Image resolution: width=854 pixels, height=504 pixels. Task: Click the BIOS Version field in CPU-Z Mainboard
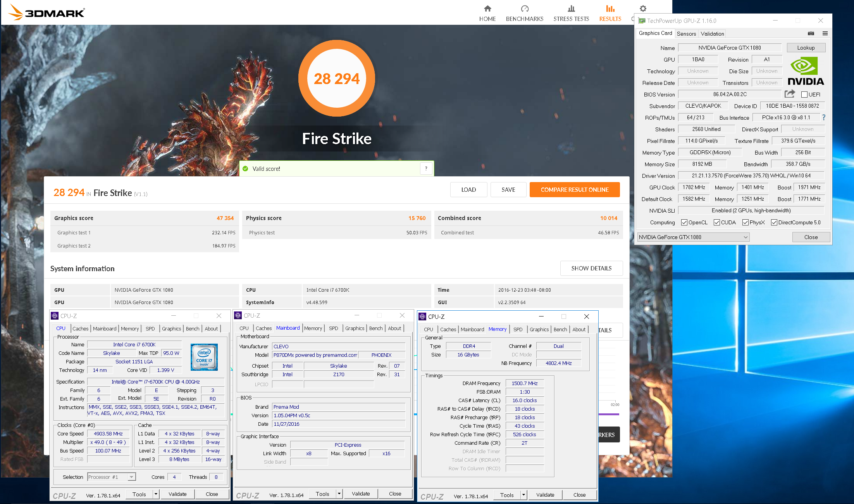point(338,415)
